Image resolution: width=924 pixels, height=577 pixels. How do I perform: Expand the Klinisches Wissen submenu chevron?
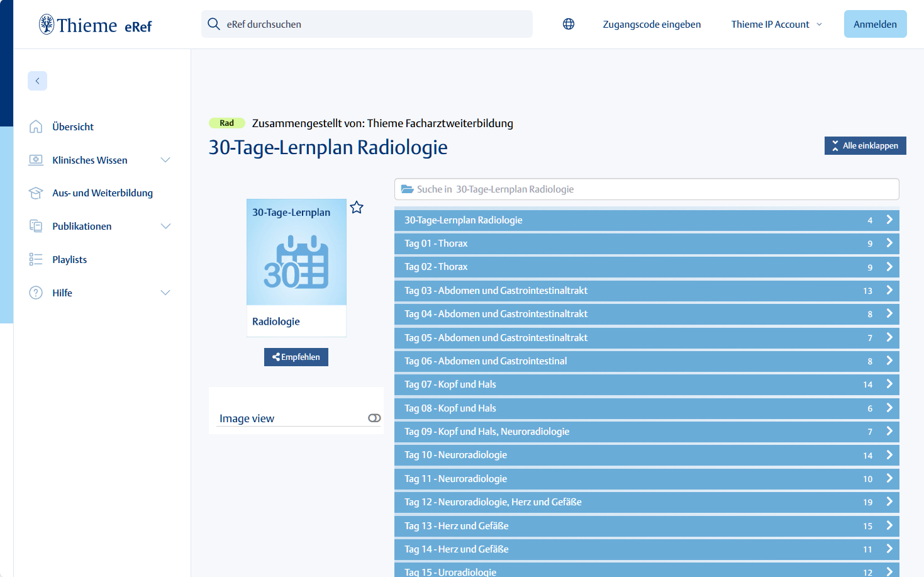tap(165, 160)
